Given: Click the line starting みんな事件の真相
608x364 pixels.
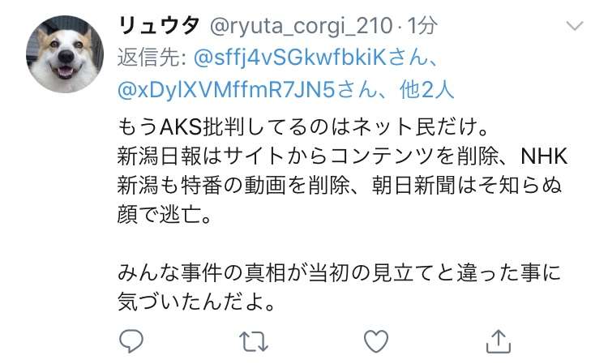Looking at the screenshot, I should coord(339,272).
